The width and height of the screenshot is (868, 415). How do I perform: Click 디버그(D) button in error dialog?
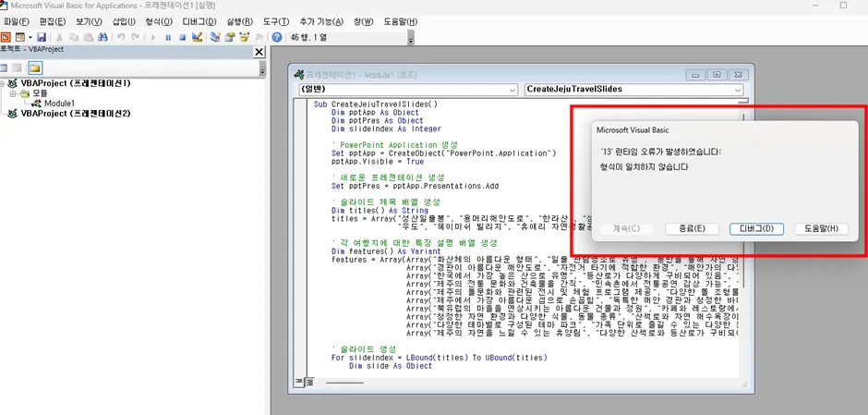(757, 229)
